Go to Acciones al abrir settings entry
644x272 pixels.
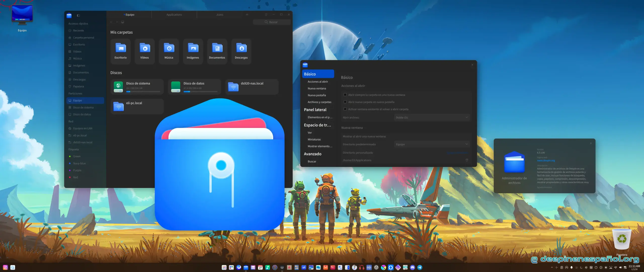coord(318,82)
